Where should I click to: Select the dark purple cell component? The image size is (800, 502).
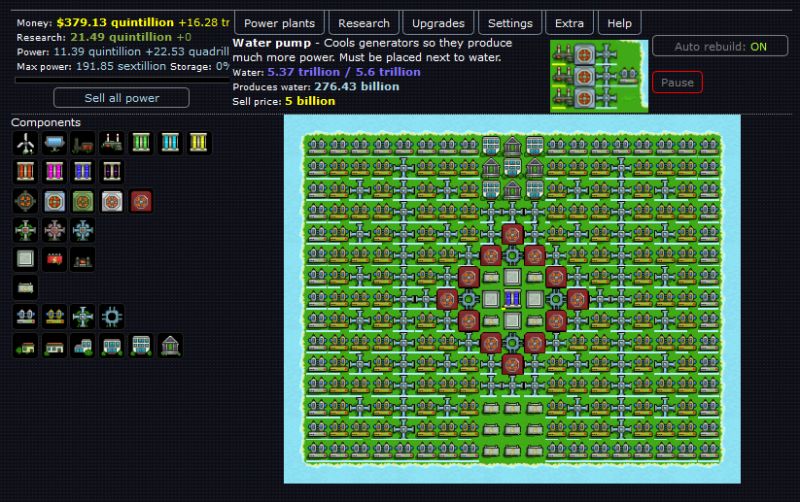[x=112, y=171]
